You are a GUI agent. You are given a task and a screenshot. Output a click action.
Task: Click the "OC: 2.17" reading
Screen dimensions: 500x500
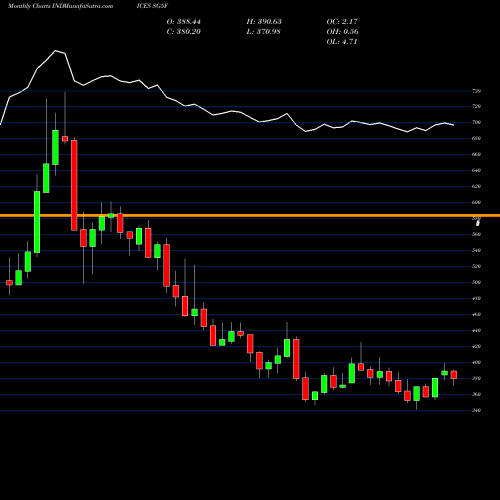point(342,22)
